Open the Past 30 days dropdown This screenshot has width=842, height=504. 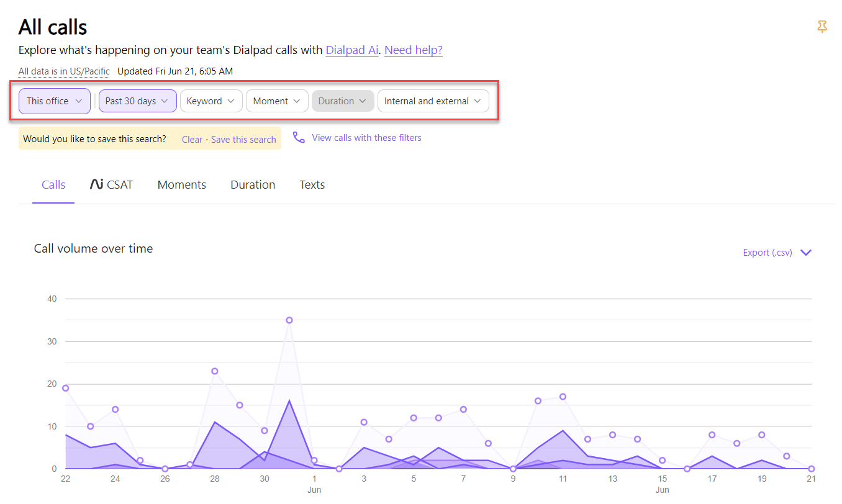click(x=138, y=101)
